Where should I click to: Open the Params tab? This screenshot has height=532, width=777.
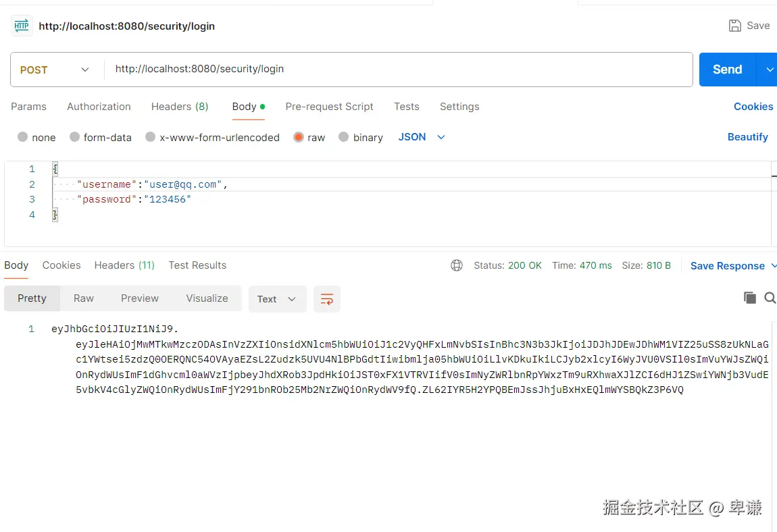tap(29, 107)
